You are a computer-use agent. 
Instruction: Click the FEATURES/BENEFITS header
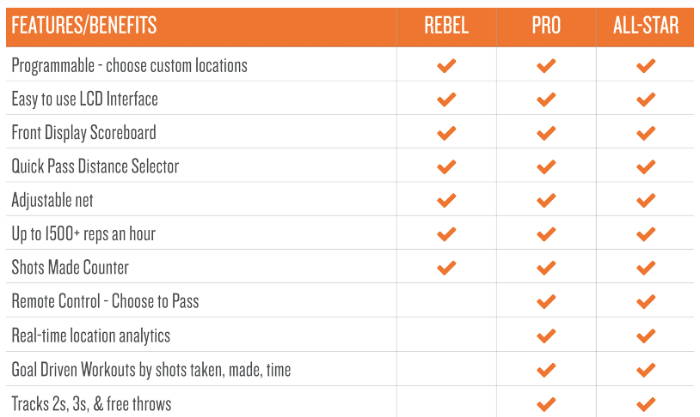(x=84, y=25)
